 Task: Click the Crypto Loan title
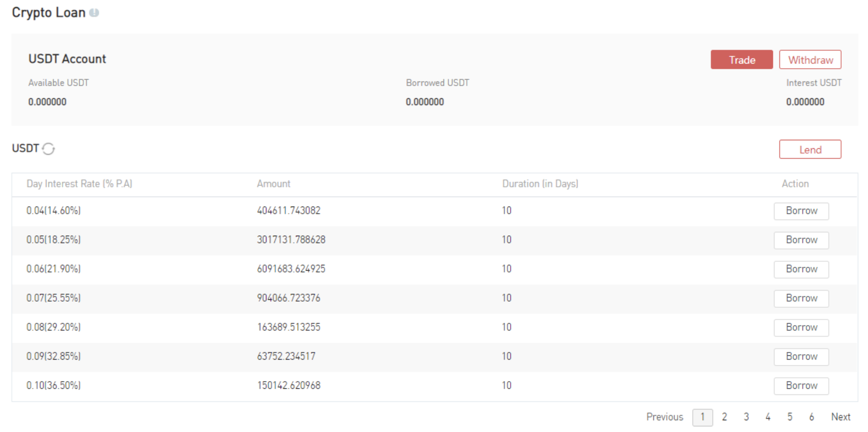[x=48, y=13]
